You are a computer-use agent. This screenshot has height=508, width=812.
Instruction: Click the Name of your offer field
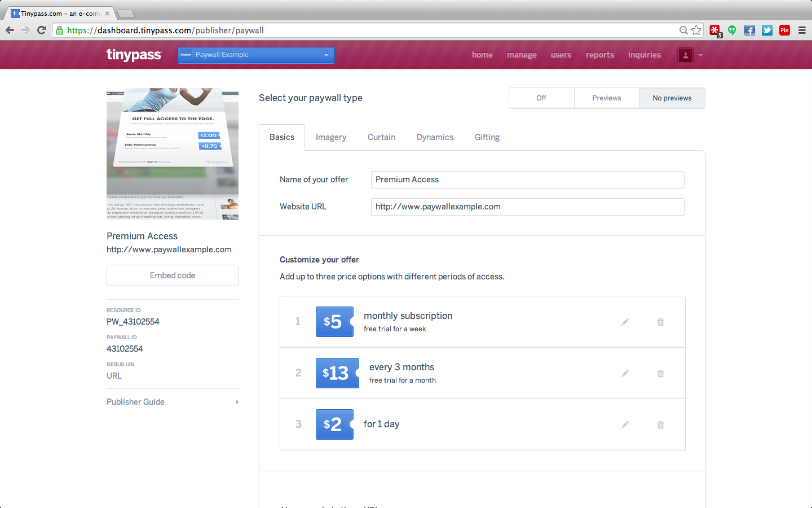pyautogui.click(x=527, y=179)
